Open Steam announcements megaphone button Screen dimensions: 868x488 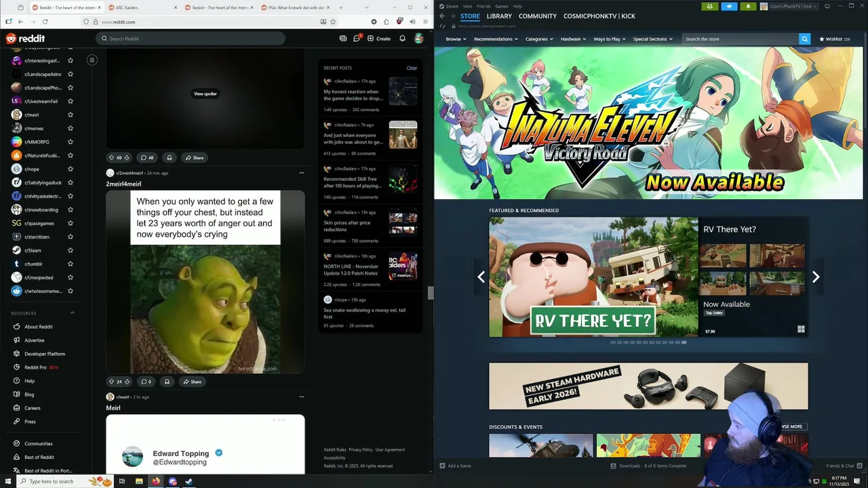coord(729,6)
